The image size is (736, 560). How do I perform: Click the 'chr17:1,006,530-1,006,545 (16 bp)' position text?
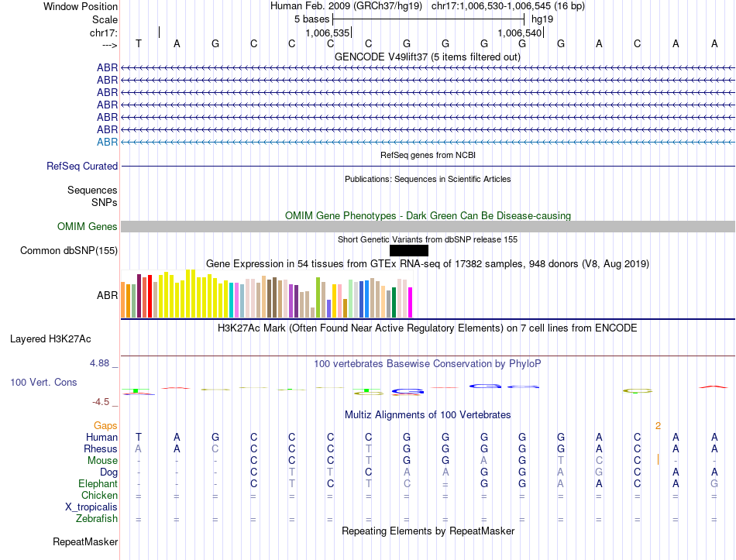pyautogui.click(x=508, y=6)
